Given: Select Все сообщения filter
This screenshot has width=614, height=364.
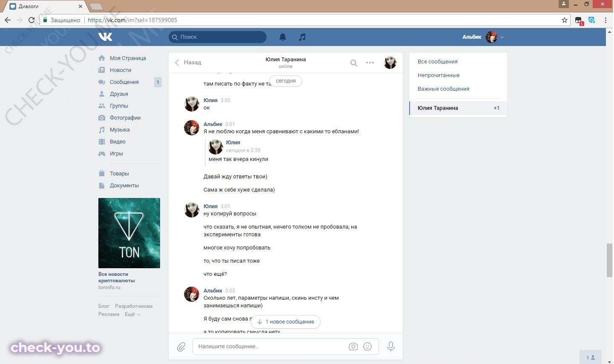Looking at the screenshot, I should click(x=438, y=62).
